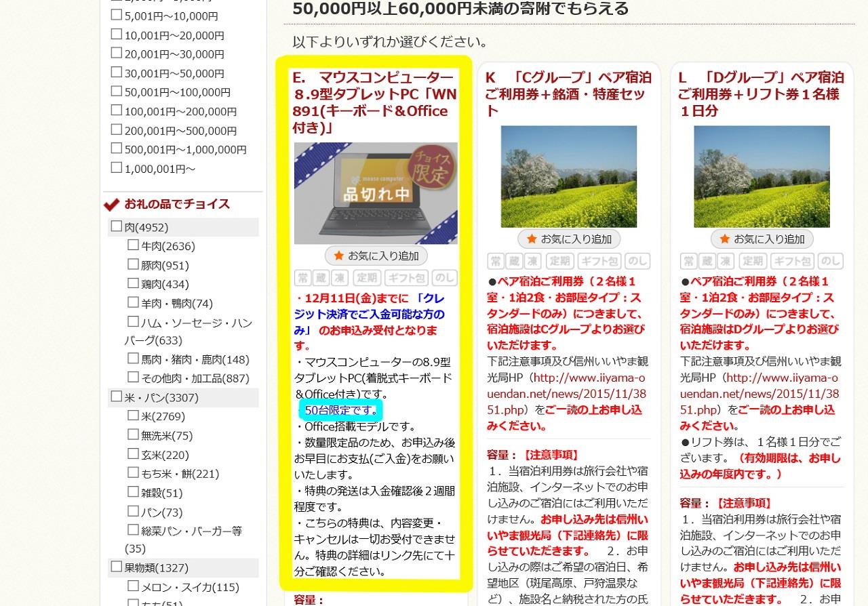This screenshot has width=868, height=606.
Task: Tick the 玄米(220) checkbox
Action: pos(133,453)
